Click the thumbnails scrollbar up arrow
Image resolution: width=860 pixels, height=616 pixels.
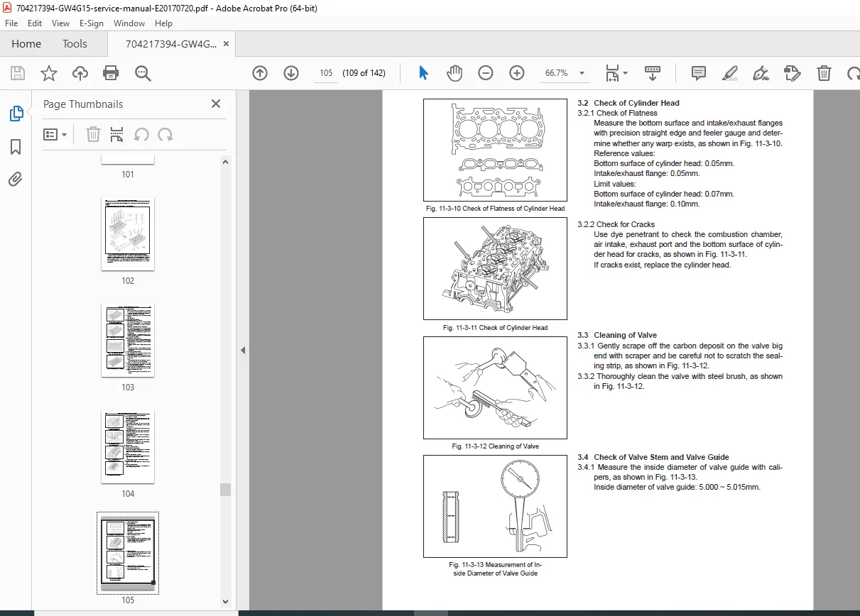(226, 162)
